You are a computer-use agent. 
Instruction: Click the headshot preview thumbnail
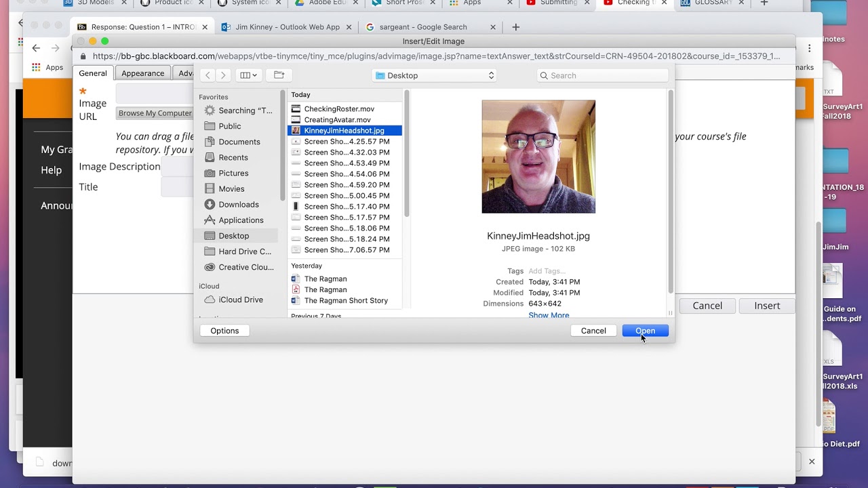[x=538, y=157]
